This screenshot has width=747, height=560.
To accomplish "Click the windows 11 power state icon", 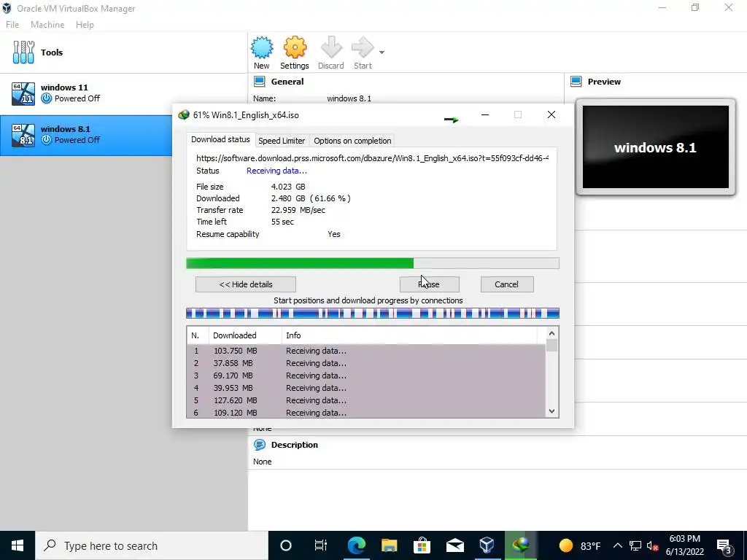I will (46, 98).
